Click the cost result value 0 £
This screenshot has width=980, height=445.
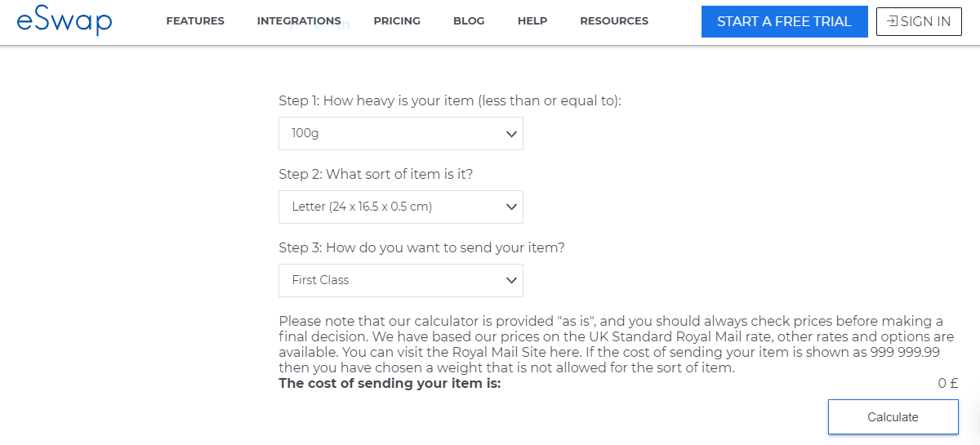coord(947,383)
